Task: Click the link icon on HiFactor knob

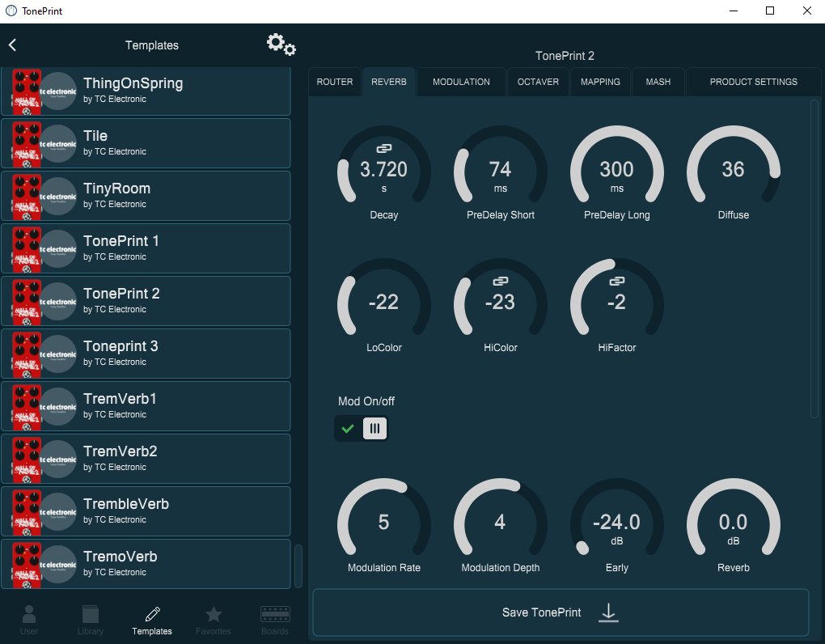Action: 616,281
